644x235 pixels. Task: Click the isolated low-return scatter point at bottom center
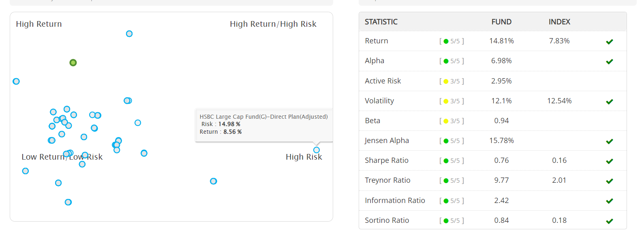click(x=214, y=181)
